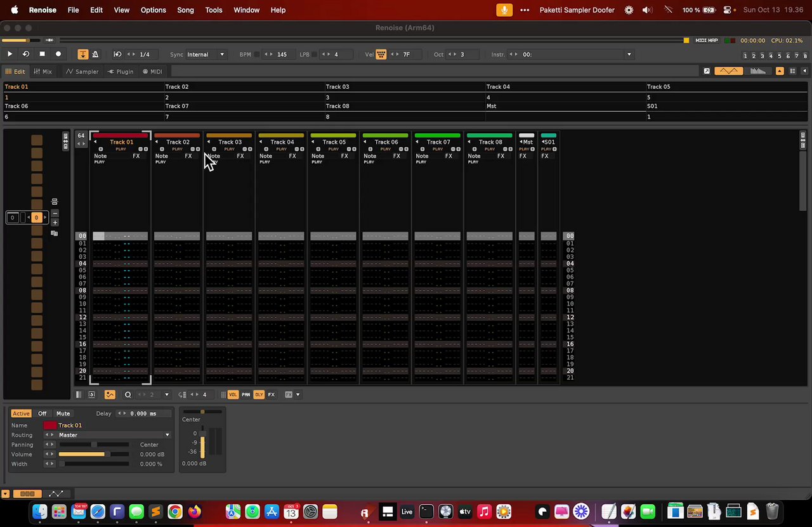
Task: Toggle the Vel keyboard velocity icon
Action: coord(381,55)
